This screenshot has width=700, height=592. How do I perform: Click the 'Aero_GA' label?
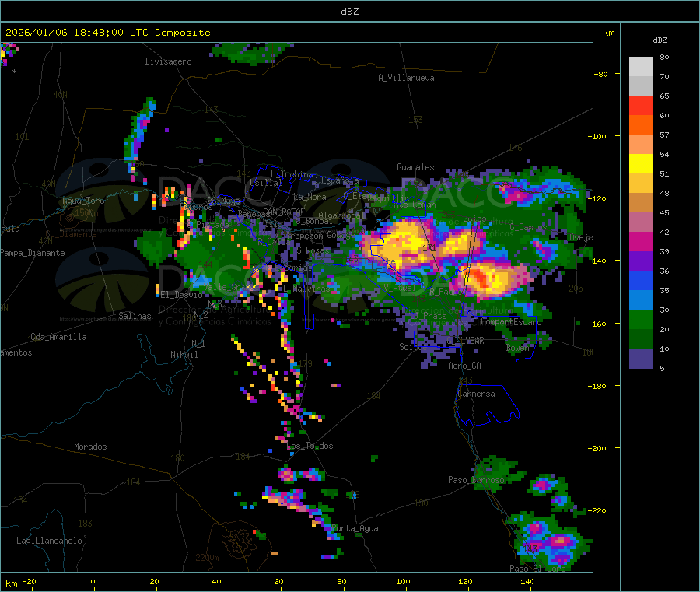(x=465, y=366)
